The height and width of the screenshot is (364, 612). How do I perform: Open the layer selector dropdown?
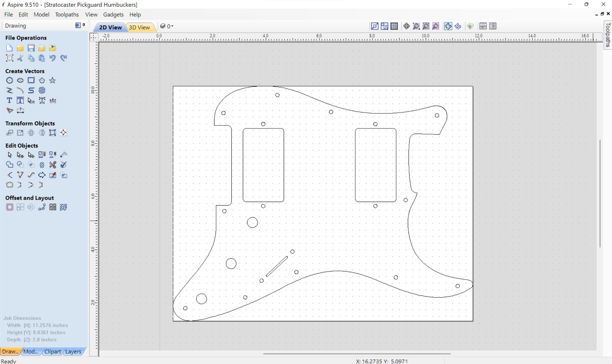[172, 26]
